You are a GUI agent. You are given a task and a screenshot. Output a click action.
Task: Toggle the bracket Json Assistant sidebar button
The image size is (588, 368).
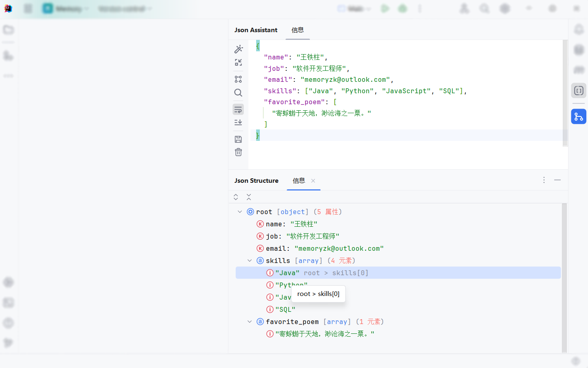tap(579, 91)
